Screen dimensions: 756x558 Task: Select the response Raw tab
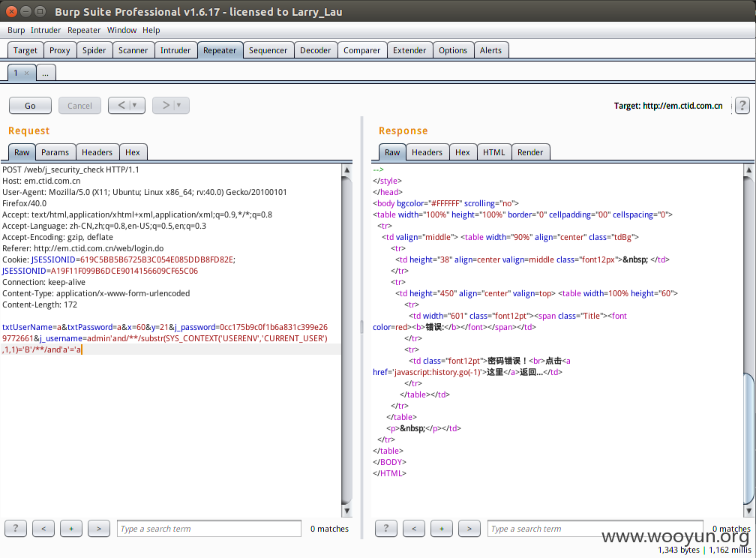[x=392, y=152]
